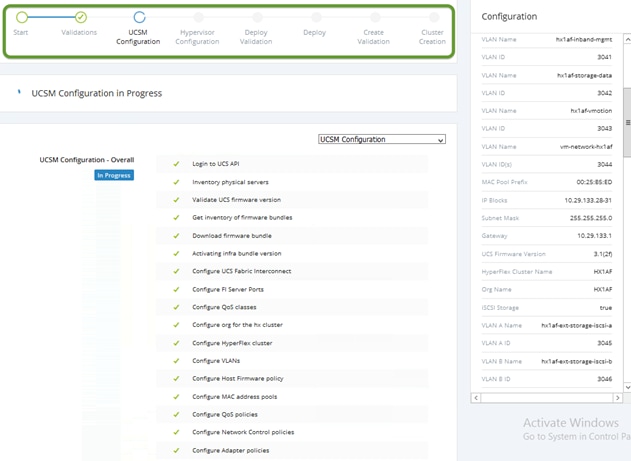Click the hx1af-ext-storage-iscsi-b value

point(577,362)
